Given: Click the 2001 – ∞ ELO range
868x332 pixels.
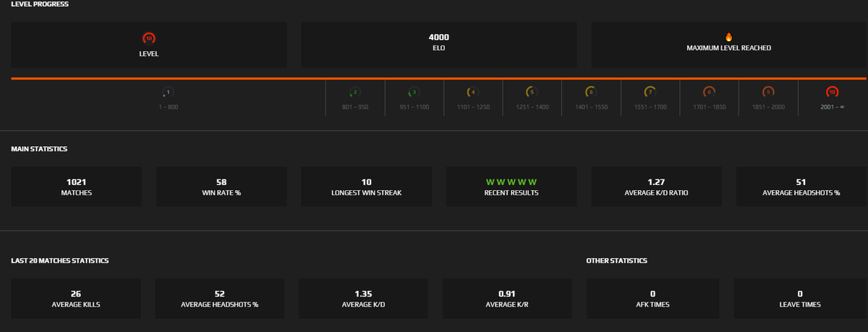Looking at the screenshot, I should [x=832, y=106].
